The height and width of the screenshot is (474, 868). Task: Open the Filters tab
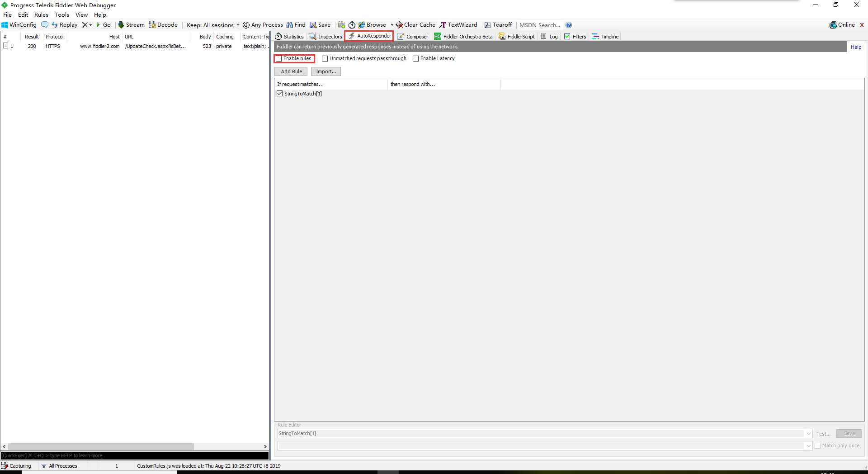(575, 37)
